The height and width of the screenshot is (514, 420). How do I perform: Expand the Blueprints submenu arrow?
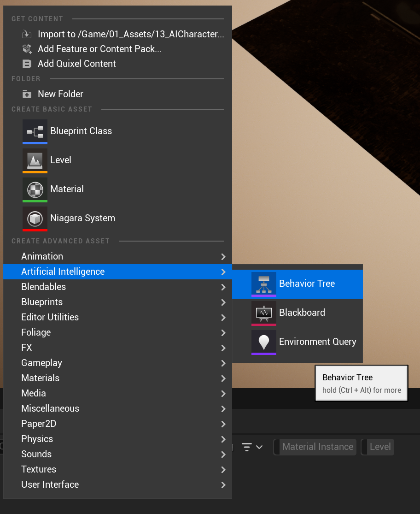tap(223, 302)
